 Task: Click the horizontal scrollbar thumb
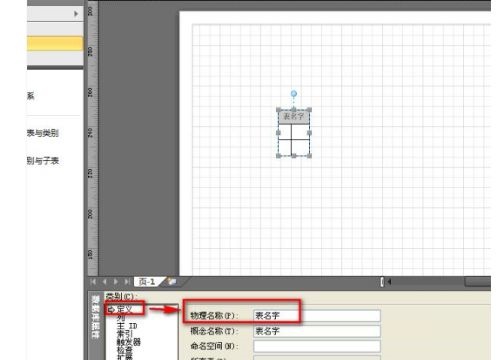(477, 282)
